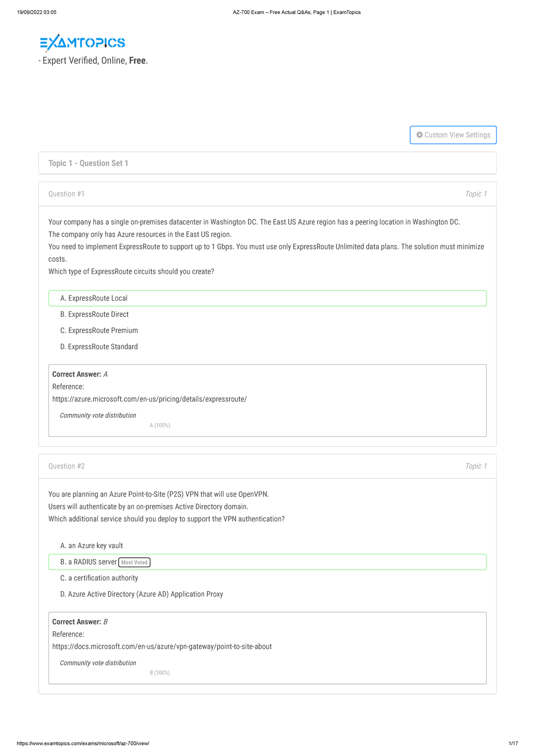Open the point-to-site-about reference link
Viewport: 535px width, 756px height.
click(x=162, y=646)
